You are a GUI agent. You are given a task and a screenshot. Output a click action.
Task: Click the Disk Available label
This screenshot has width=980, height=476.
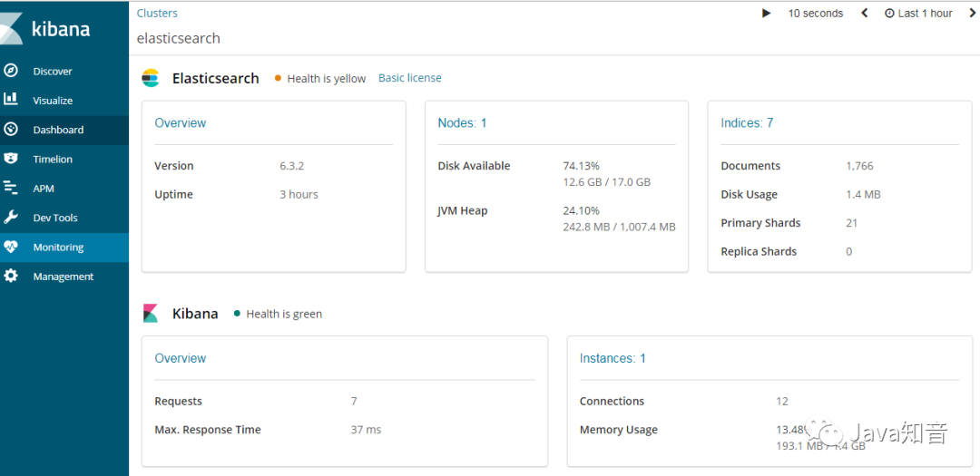[x=474, y=166]
